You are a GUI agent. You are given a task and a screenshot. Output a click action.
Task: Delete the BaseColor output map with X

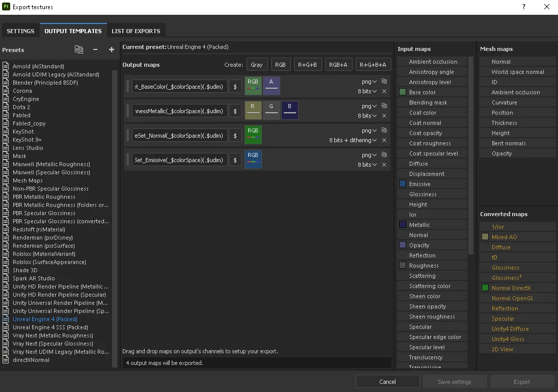coord(384,91)
